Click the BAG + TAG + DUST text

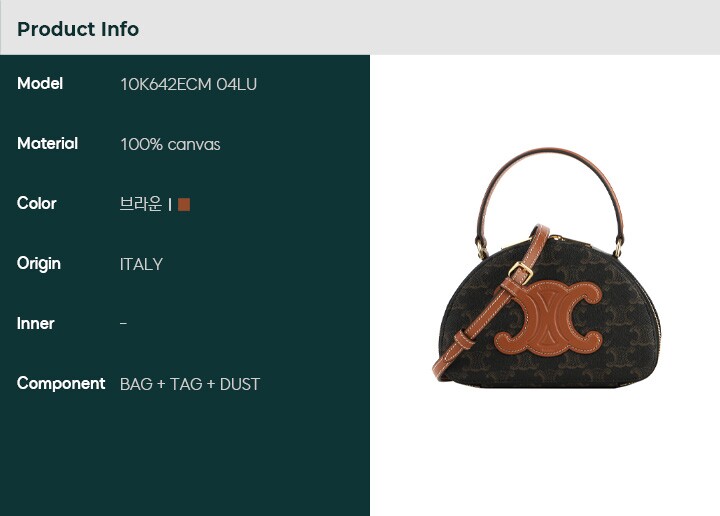point(190,384)
